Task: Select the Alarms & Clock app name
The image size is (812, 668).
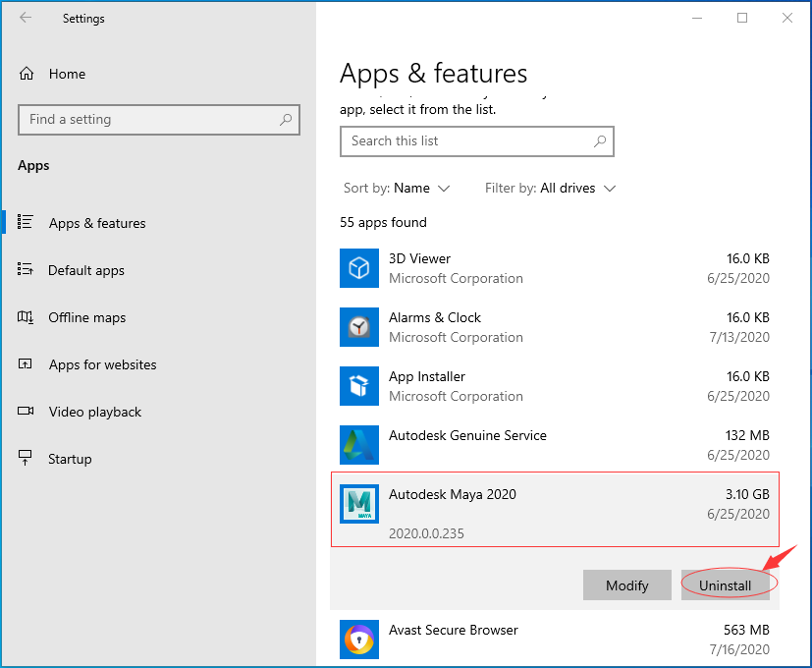Action: tap(435, 317)
